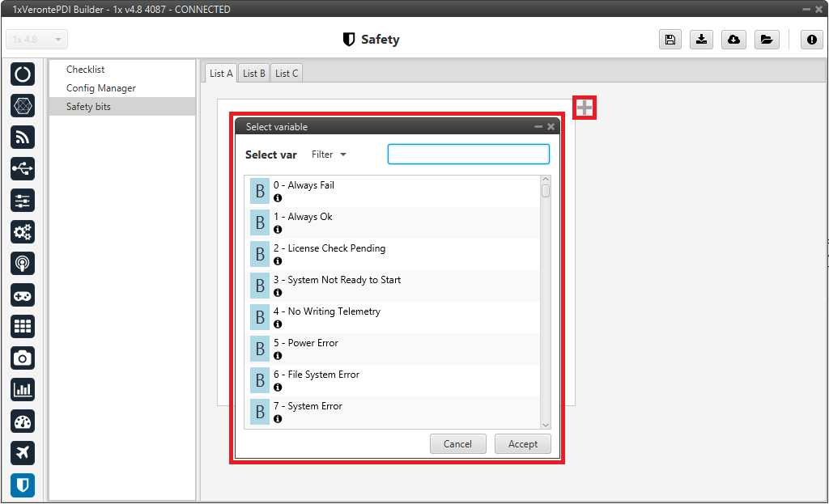The height and width of the screenshot is (504, 829).
Task: Click the variable search input field
Action: click(469, 155)
